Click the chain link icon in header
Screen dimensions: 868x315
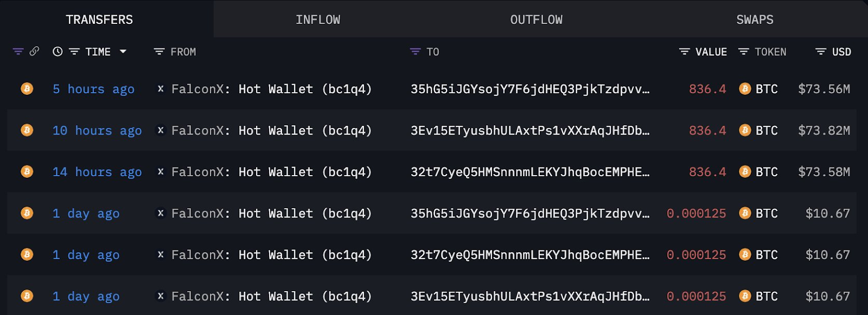click(34, 52)
